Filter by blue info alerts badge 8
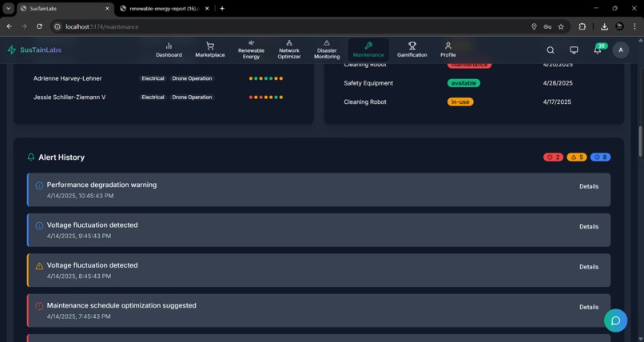This screenshot has width=644, height=342. click(600, 157)
